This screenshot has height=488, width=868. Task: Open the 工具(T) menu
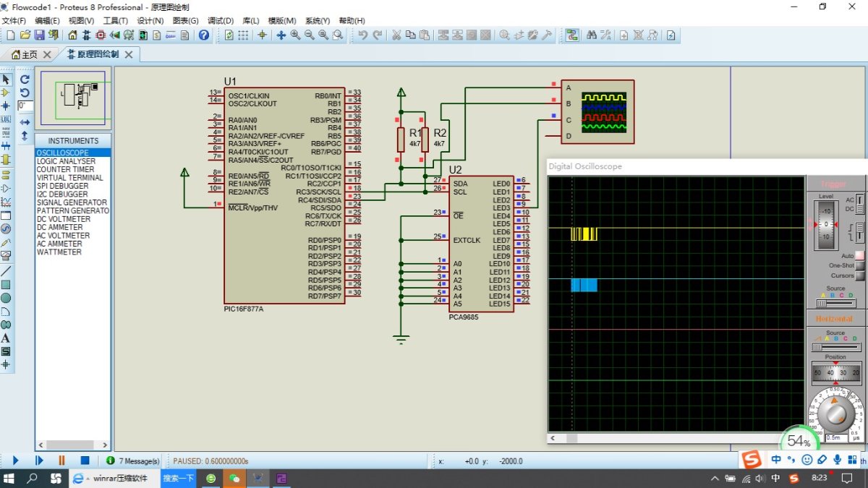pyautogui.click(x=115, y=21)
